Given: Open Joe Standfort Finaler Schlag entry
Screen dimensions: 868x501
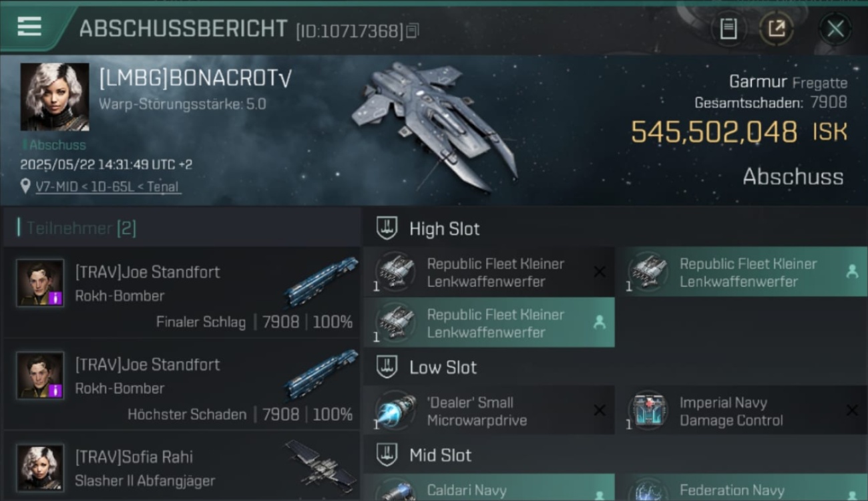Looking at the screenshot, I should point(182,293).
